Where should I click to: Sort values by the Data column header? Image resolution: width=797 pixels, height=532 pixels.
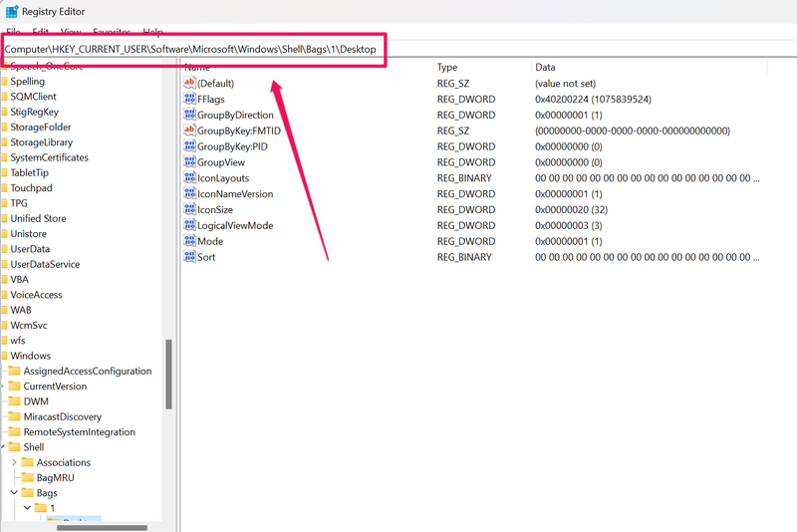tap(545, 67)
